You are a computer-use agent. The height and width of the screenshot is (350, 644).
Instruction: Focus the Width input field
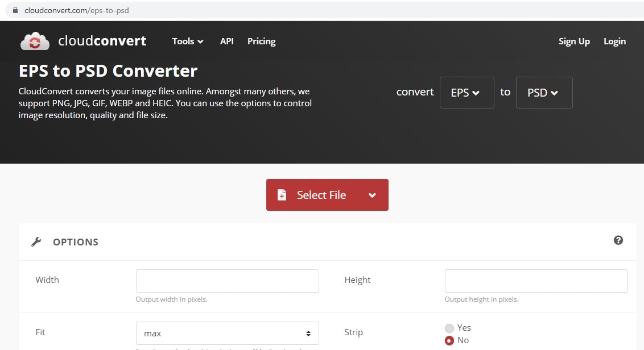coord(227,281)
